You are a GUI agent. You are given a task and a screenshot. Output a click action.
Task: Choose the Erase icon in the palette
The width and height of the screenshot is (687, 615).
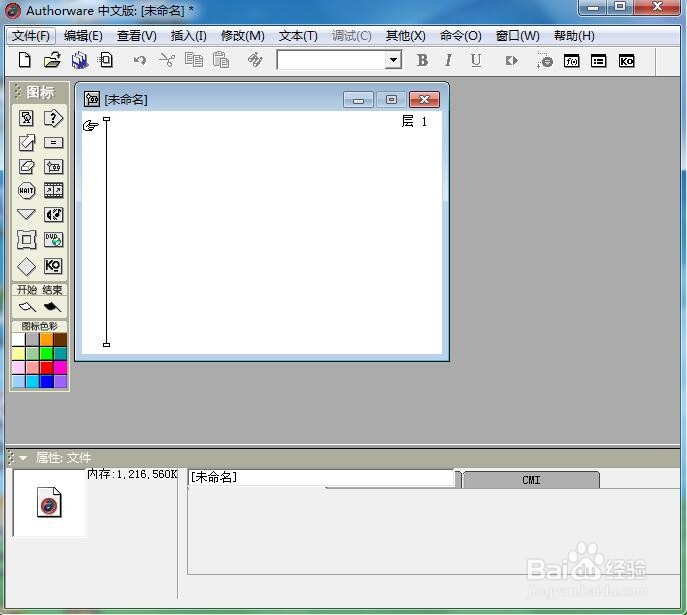[26, 166]
